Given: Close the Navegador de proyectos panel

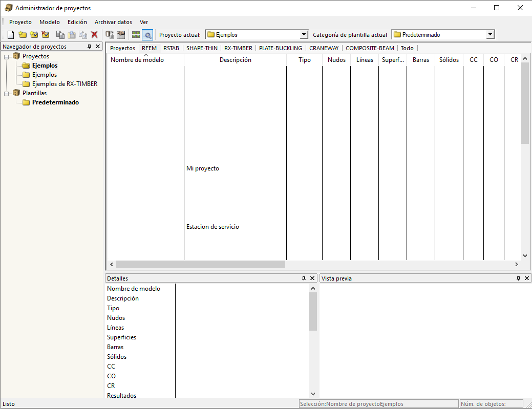Looking at the screenshot, I should (98, 47).
